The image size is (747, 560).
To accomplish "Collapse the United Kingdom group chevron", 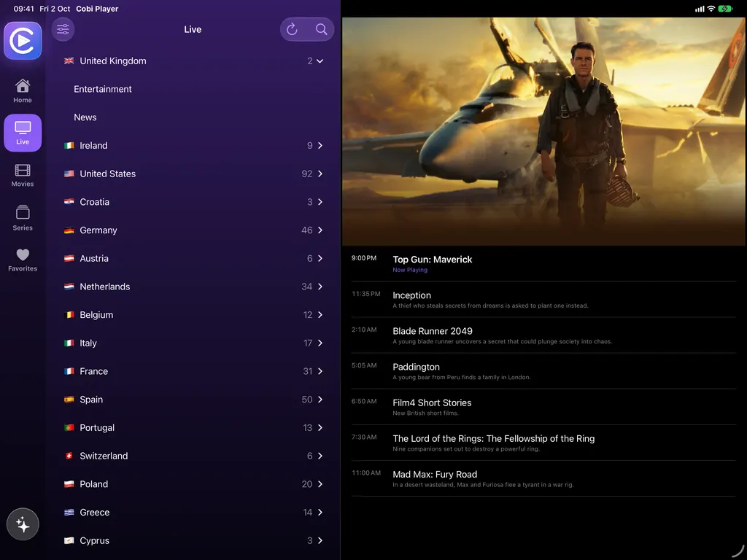I will click(320, 61).
